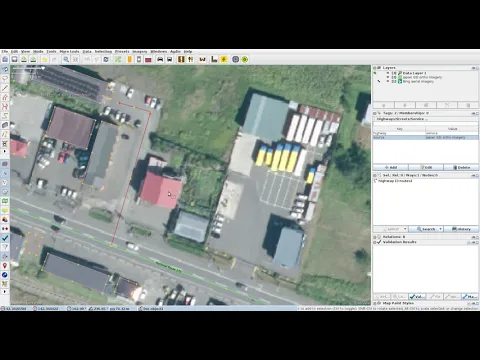Click the blue circle icon in toolbar
The height and width of the screenshot is (360, 480).
click(x=235, y=59)
